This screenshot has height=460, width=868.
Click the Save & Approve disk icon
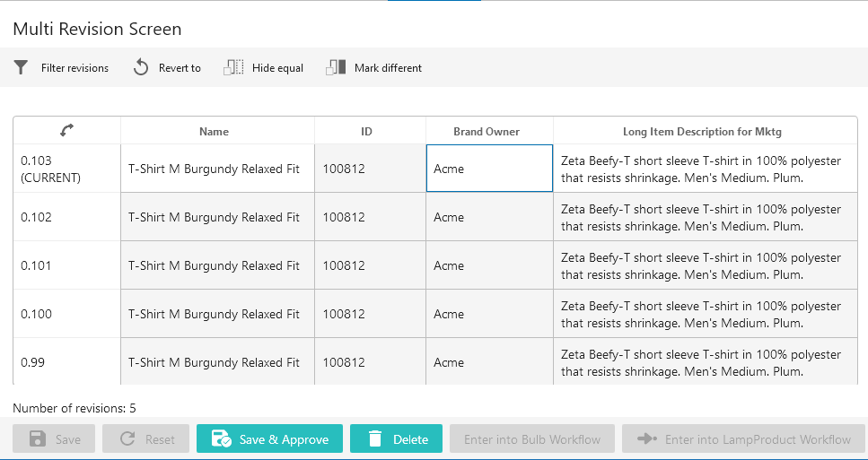[221, 439]
